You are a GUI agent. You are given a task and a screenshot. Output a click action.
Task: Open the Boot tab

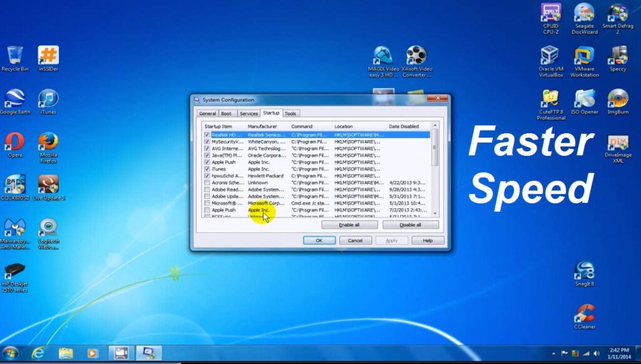[x=226, y=114]
